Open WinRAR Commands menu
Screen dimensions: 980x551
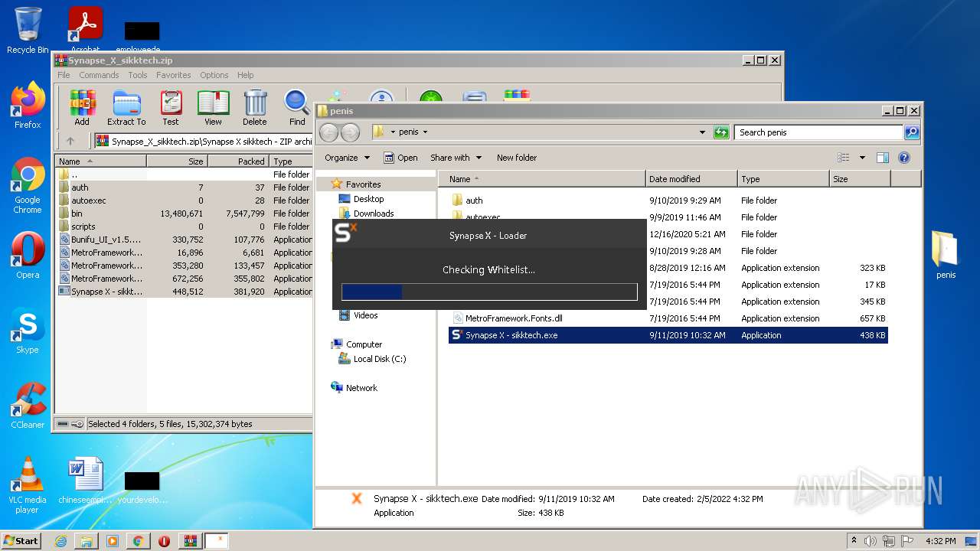(99, 75)
